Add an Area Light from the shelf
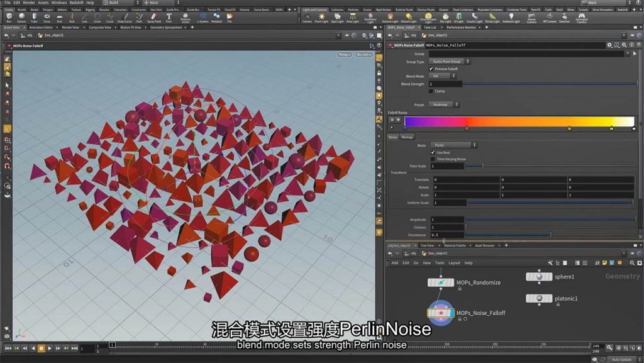Image resolution: width=644 pixels, height=363 pixels. click(x=352, y=18)
